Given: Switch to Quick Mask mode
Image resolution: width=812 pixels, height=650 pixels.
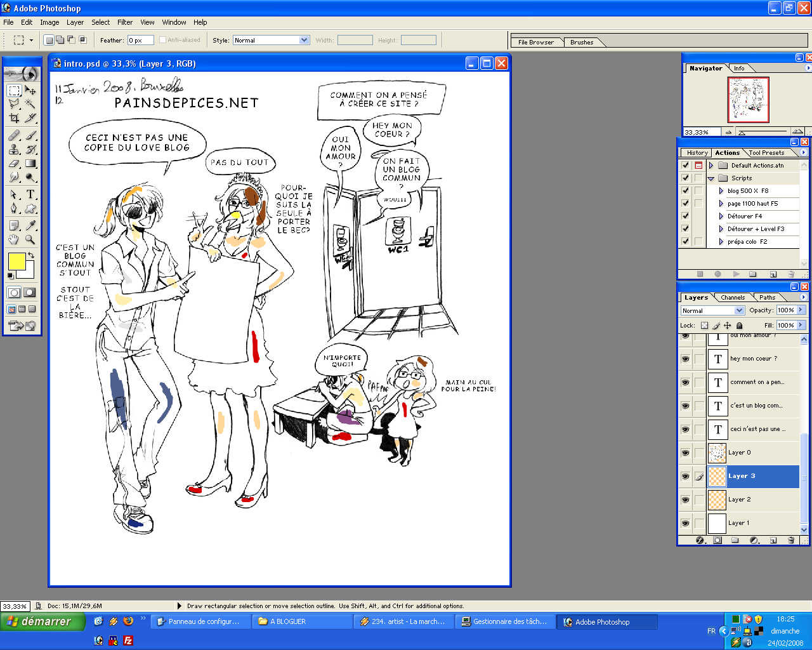Looking at the screenshot, I should coord(30,293).
